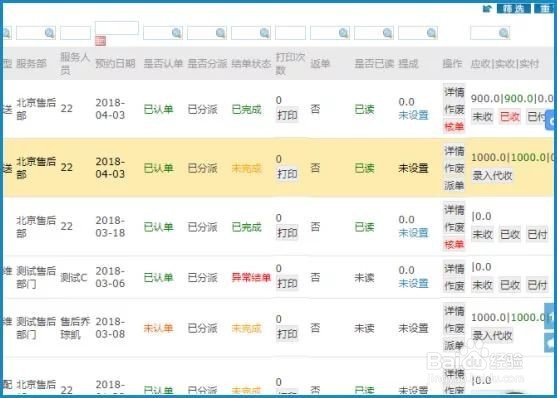This screenshot has width=557, height=398.
Task: Click 打印 in the highlighted yellow row
Action: tap(287, 174)
